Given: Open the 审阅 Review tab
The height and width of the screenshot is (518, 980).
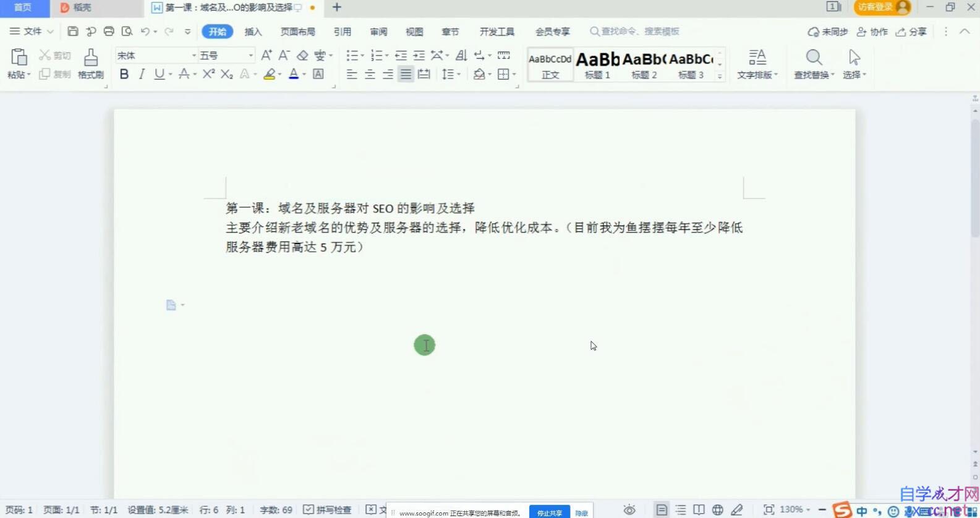Looking at the screenshot, I should click(378, 32).
